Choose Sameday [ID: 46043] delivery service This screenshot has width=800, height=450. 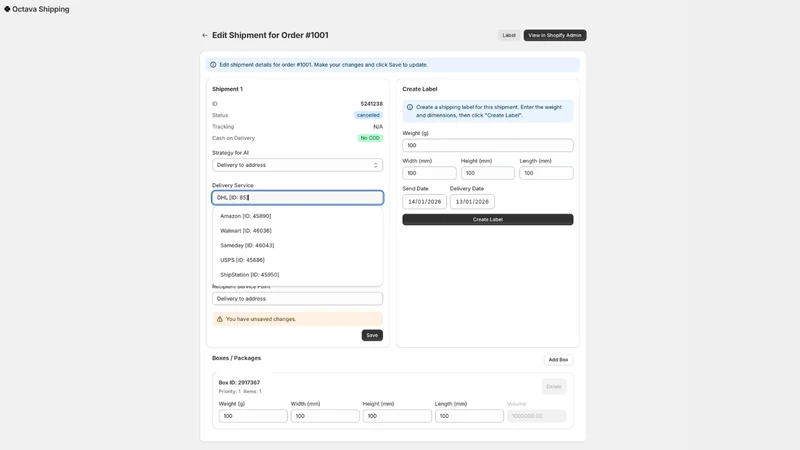point(297,245)
